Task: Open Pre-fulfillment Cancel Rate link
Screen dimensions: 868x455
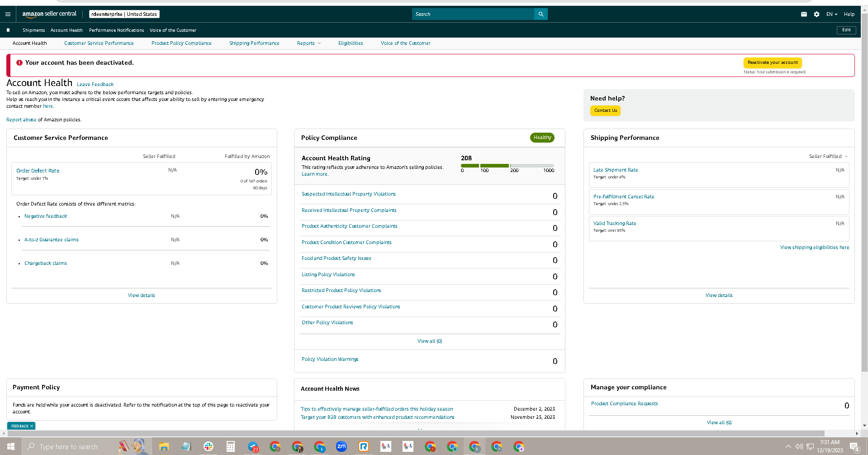Action: pyautogui.click(x=624, y=196)
